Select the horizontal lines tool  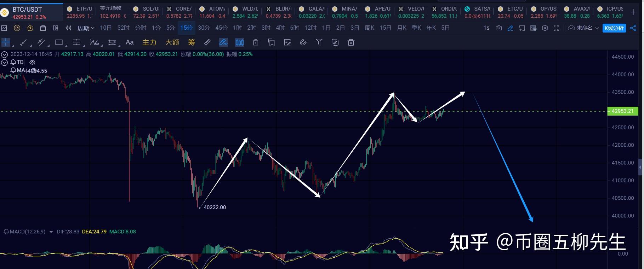76,42
